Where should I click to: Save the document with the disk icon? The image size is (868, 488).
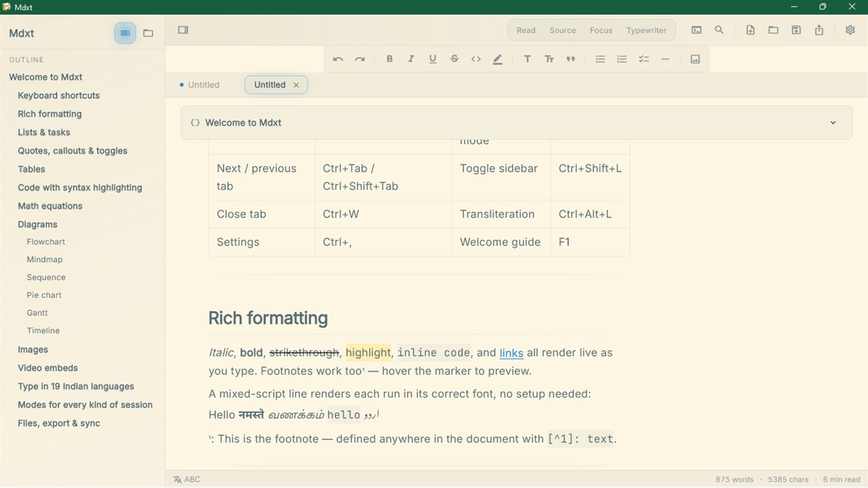(x=796, y=30)
